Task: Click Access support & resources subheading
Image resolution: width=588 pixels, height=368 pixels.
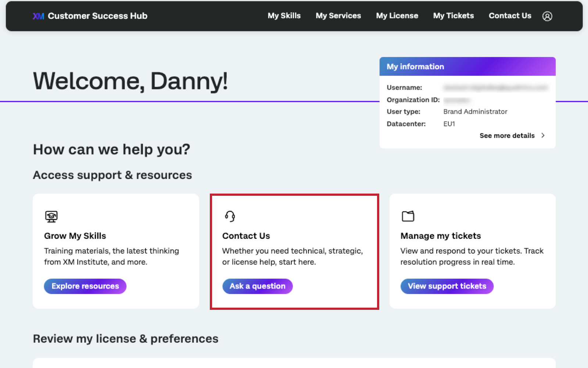Action: coord(112,175)
